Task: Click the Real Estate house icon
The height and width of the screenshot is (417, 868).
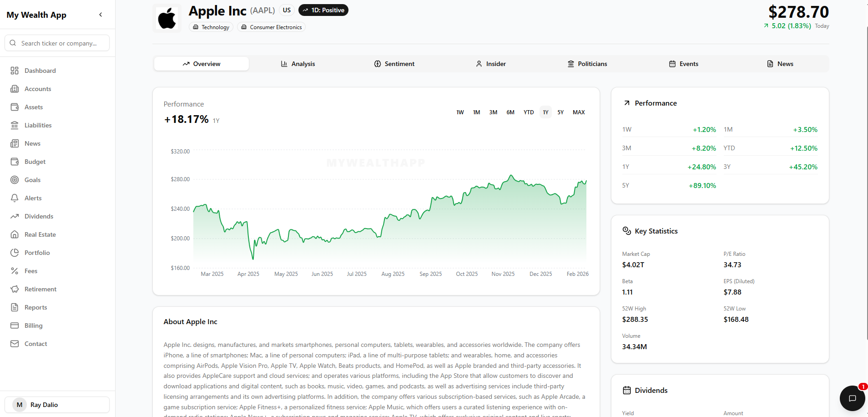Action: tap(15, 234)
